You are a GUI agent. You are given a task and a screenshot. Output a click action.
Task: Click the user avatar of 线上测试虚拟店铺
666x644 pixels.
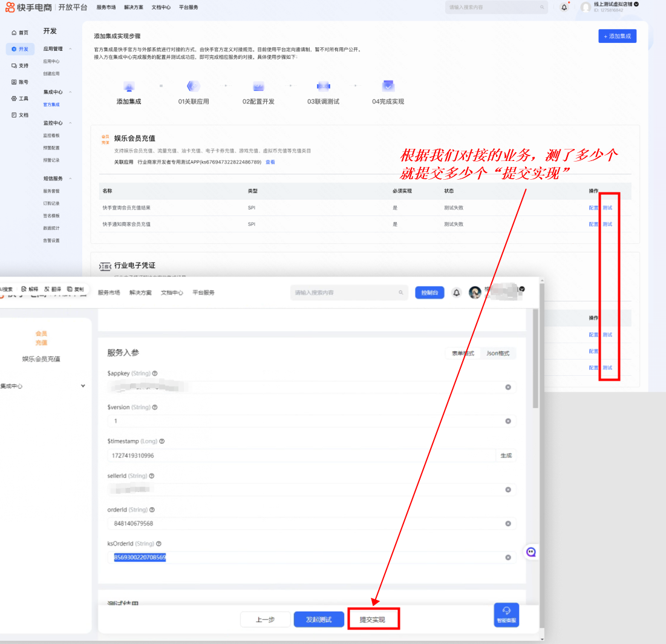coord(586,7)
